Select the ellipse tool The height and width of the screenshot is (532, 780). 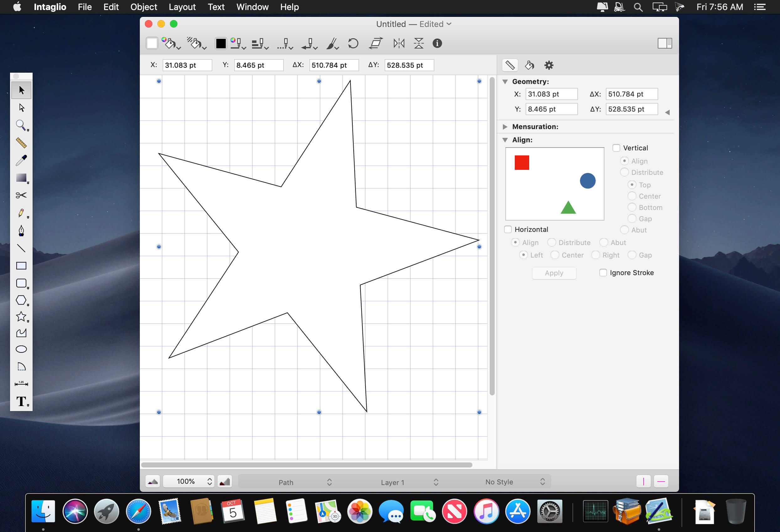(x=22, y=349)
